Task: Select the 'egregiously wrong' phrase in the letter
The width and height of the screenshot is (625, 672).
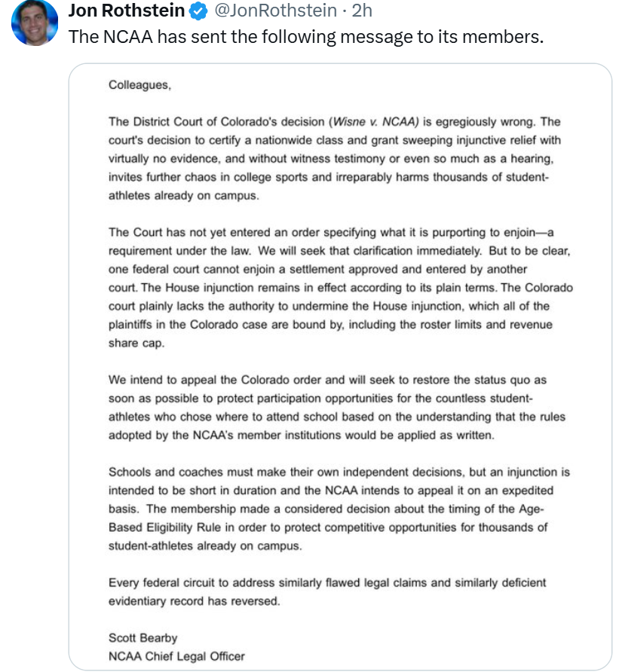Action: [x=486, y=122]
